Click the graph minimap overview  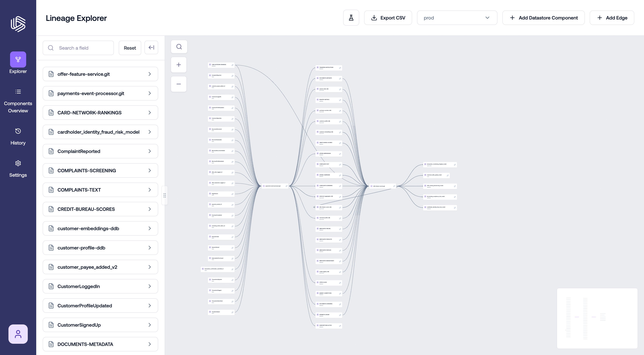[597, 318]
